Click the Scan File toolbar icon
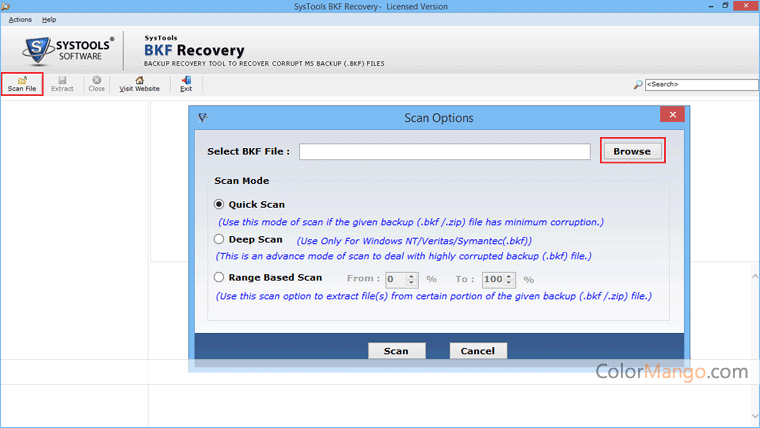The height and width of the screenshot is (428, 760). [x=22, y=83]
